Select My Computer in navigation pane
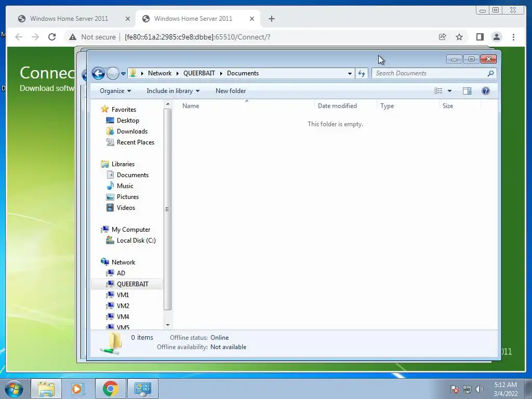Image resolution: width=532 pixels, height=399 pixels. pos(130,230)
